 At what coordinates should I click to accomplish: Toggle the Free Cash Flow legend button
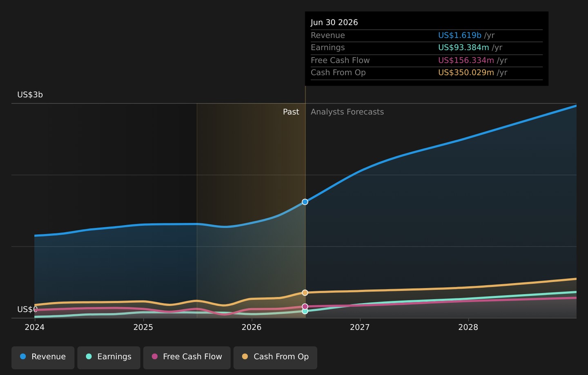187,357
